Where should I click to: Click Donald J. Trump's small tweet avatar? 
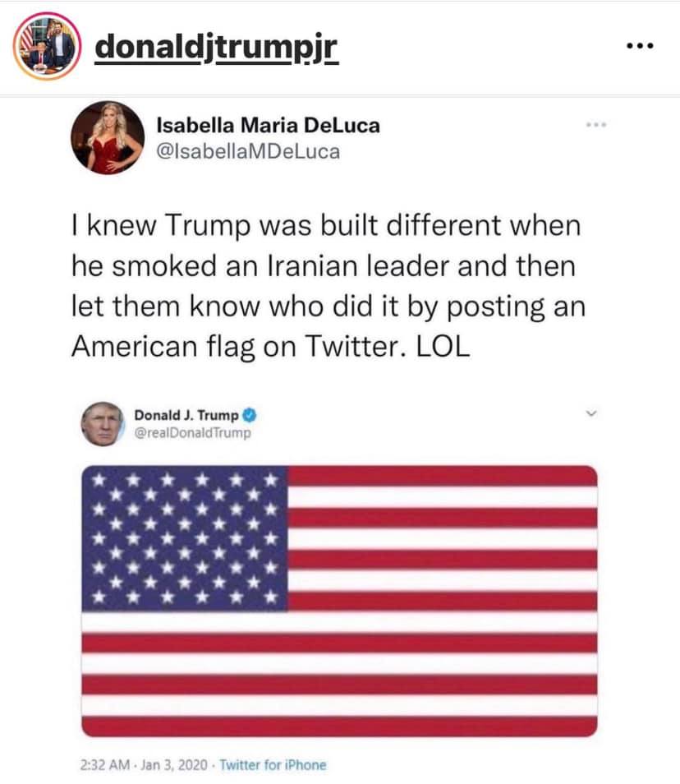coord(101,425)
